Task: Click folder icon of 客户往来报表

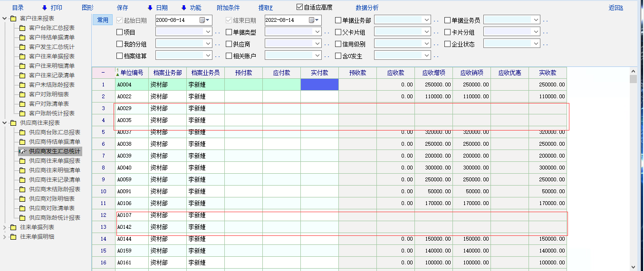Action: click(13, 19)
